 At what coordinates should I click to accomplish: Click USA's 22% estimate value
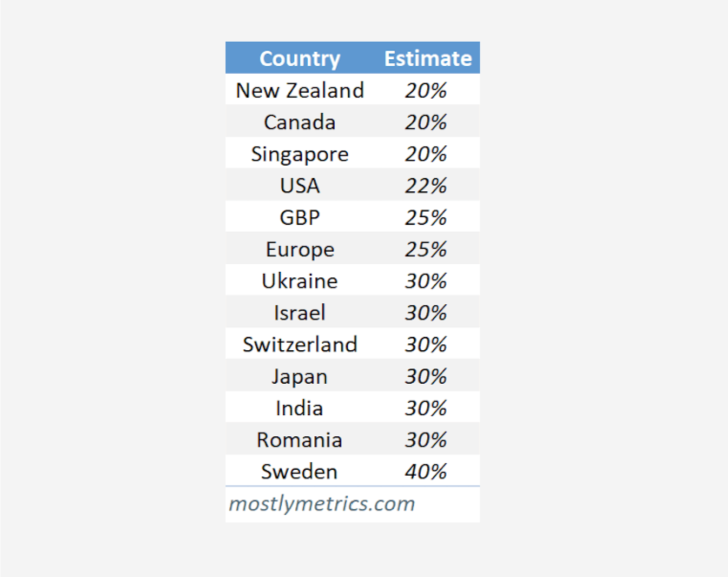tap(426, 186)
